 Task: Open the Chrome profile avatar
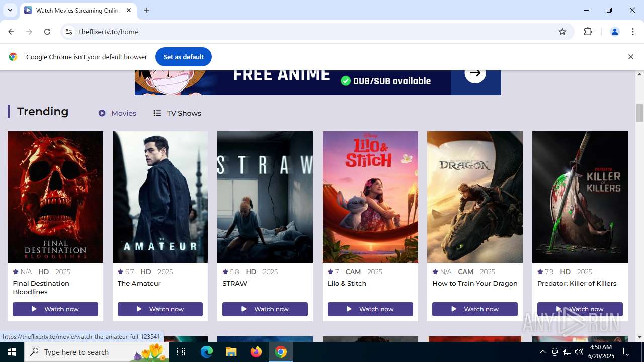point(614,32)
